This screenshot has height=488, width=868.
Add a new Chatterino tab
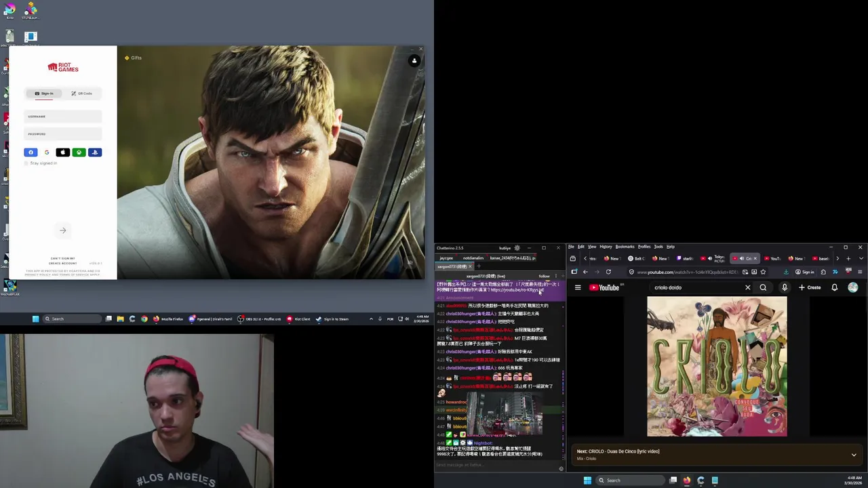479,266
